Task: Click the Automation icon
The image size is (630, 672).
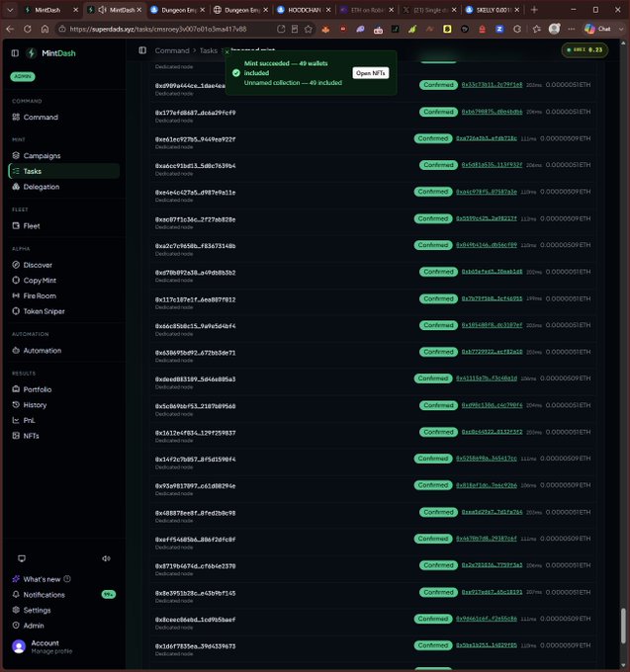Action: point(16,350)
